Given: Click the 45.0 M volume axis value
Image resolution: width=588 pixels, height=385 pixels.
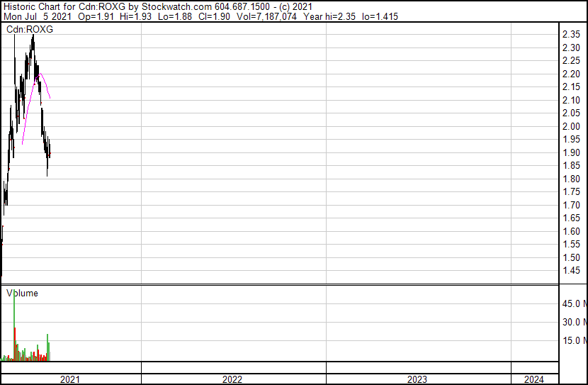Looking at the screenshot, I should [x=575, y=303].
